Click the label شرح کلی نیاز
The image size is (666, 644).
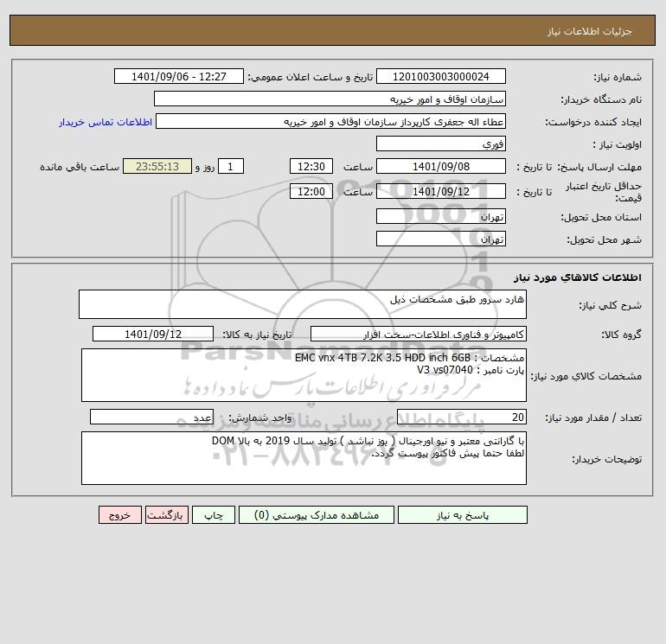point(611,305)
